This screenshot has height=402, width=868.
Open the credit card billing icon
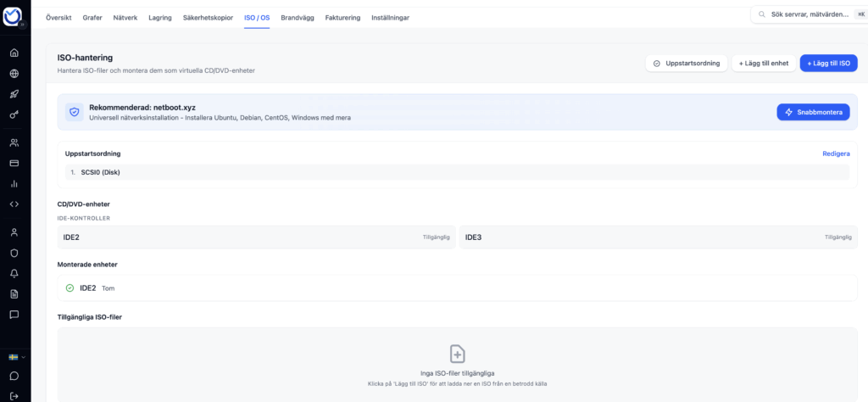pos(14,163)
